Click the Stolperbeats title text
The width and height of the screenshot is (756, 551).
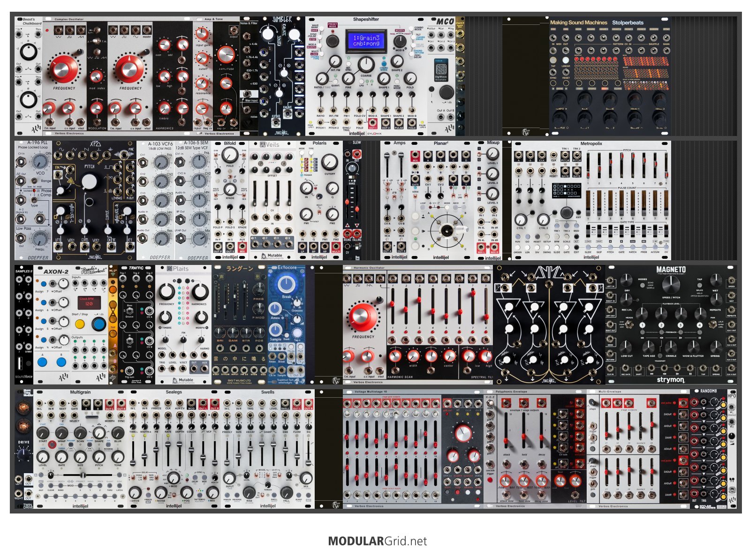(x=627, y=23)
